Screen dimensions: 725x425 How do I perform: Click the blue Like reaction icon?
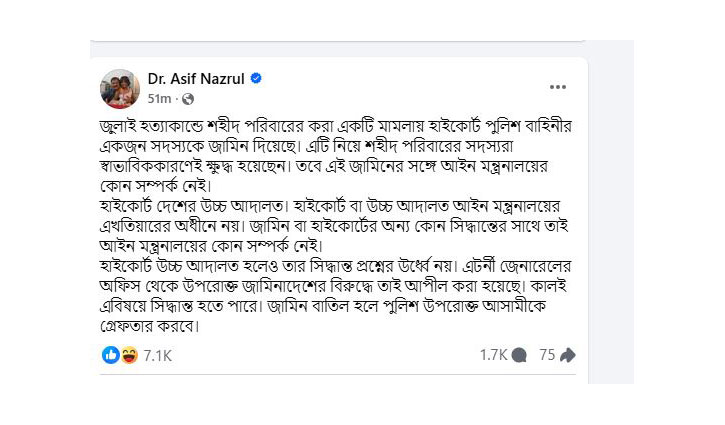(111, 355)
